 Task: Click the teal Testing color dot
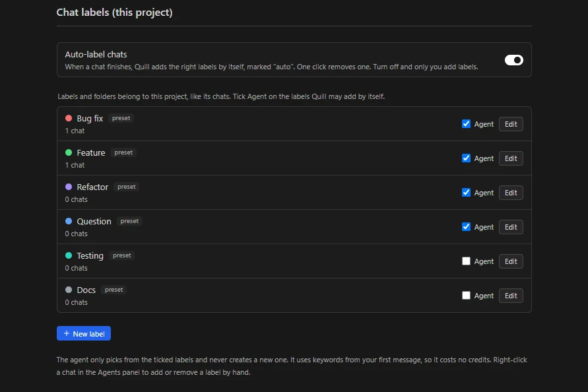pos(69,255)
